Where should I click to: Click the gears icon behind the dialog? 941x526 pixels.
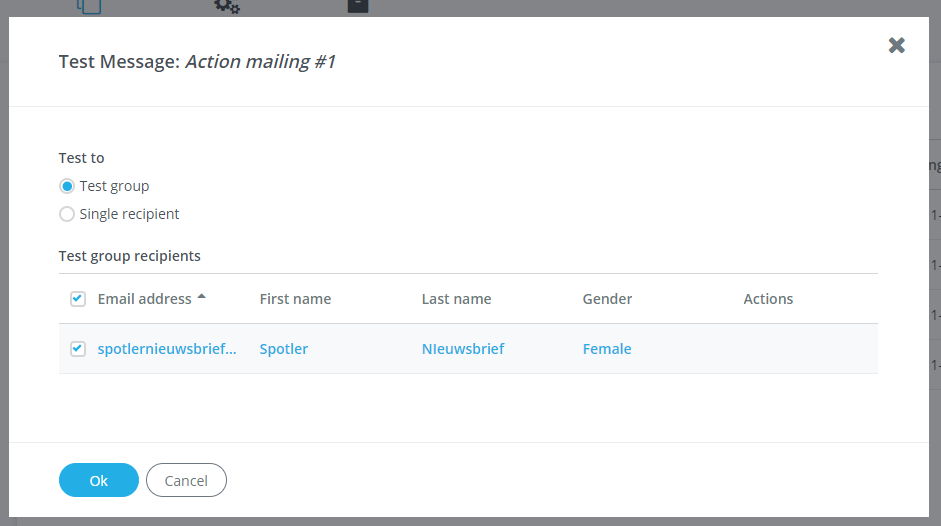coord(227,6)
